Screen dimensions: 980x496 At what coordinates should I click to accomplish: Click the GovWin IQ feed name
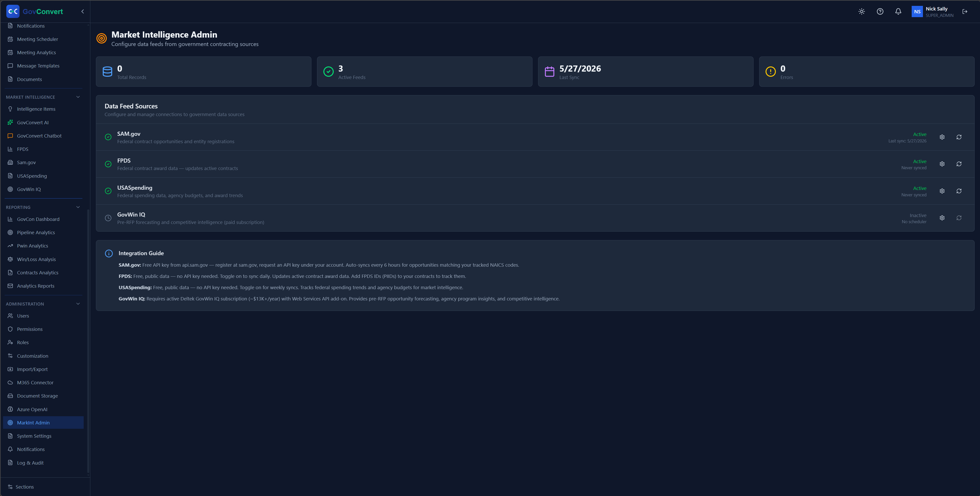point(131,215)
